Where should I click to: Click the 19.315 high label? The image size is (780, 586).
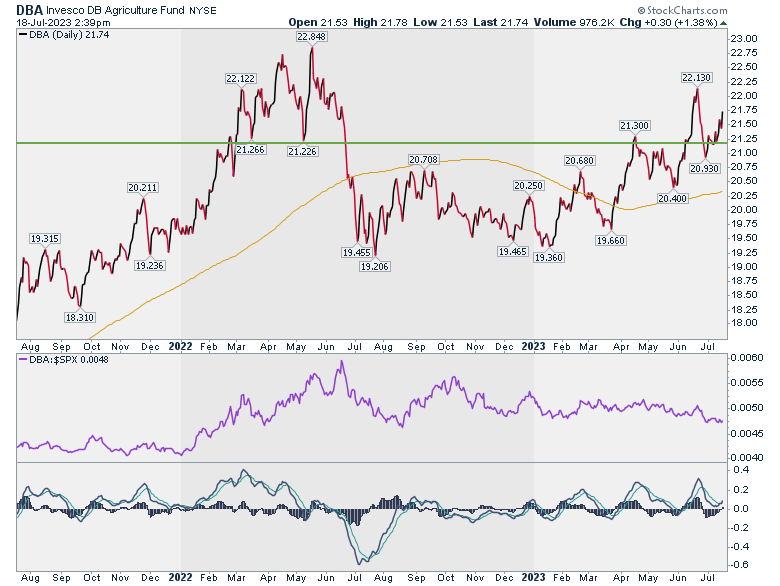click(x=45, y=238)
